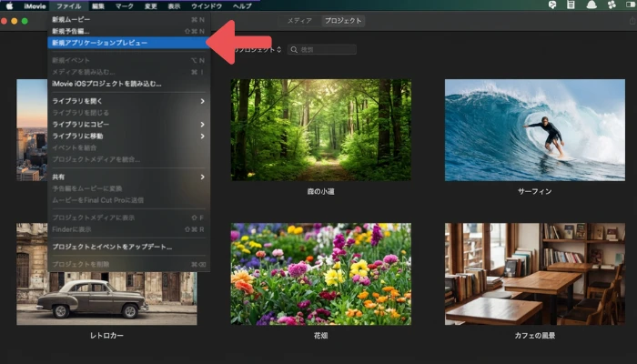Select iMovie iOSプロジェクトを読み込む menu item
This screenshot has width=637, height=364.
pos(106,84)
